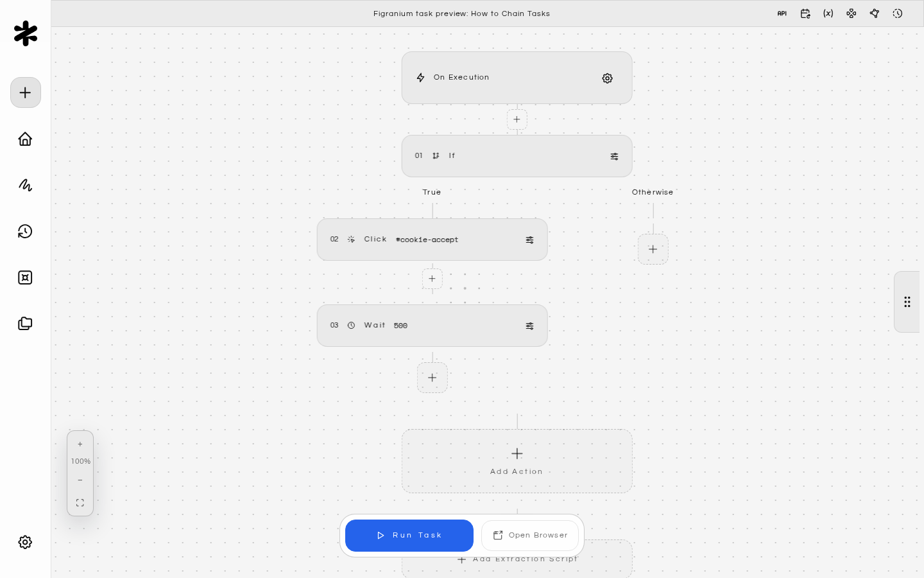
Task: Click the Open Browser button
Action: click(x=530, y=536)
